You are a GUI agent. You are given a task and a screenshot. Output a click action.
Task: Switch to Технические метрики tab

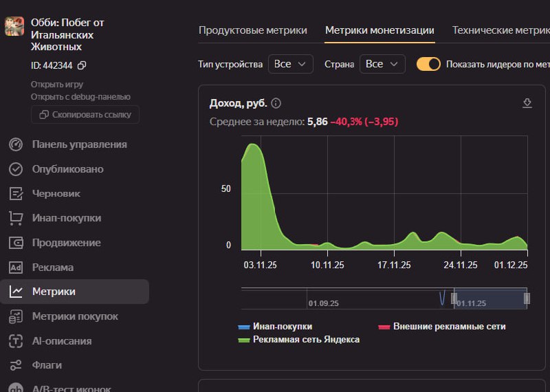click(x=500, y=30)
